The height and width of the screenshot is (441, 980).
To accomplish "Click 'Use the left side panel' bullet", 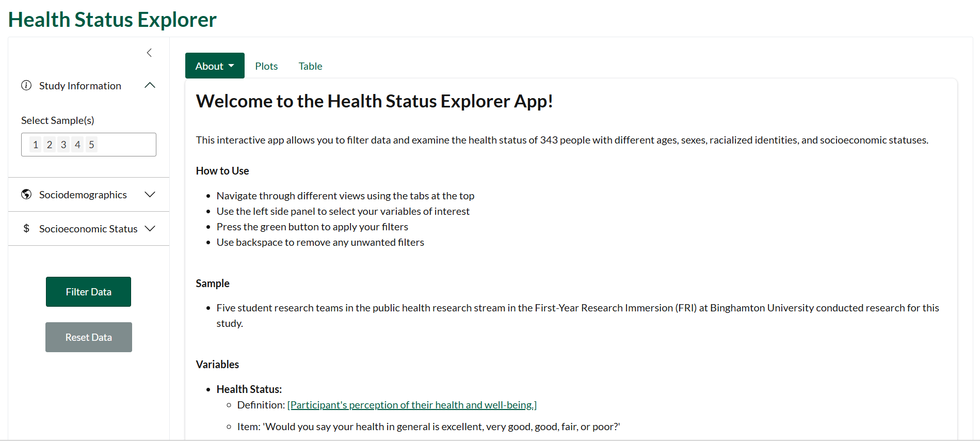I will pos(343,211).
